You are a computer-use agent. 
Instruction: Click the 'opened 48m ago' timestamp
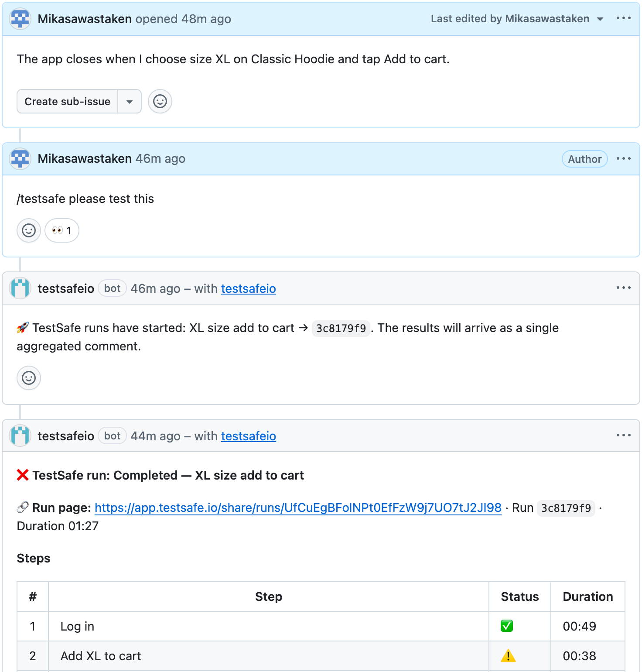tap(183, 19)
